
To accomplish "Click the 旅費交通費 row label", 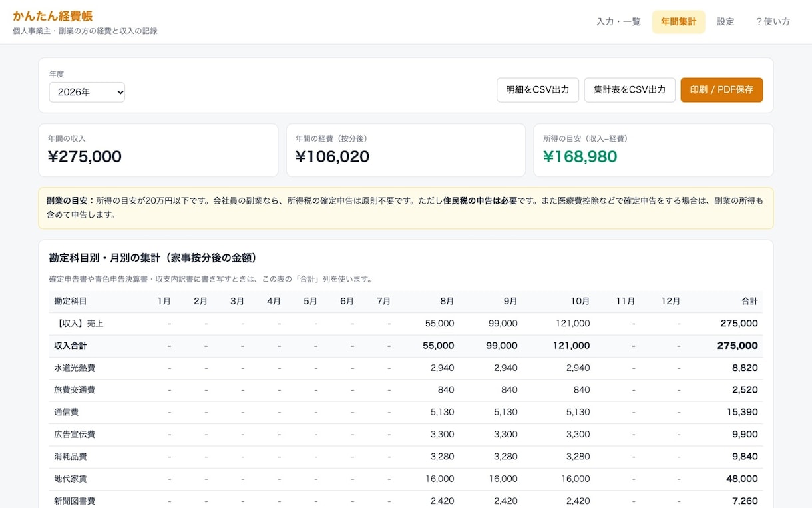I will [x=75, y=390].
